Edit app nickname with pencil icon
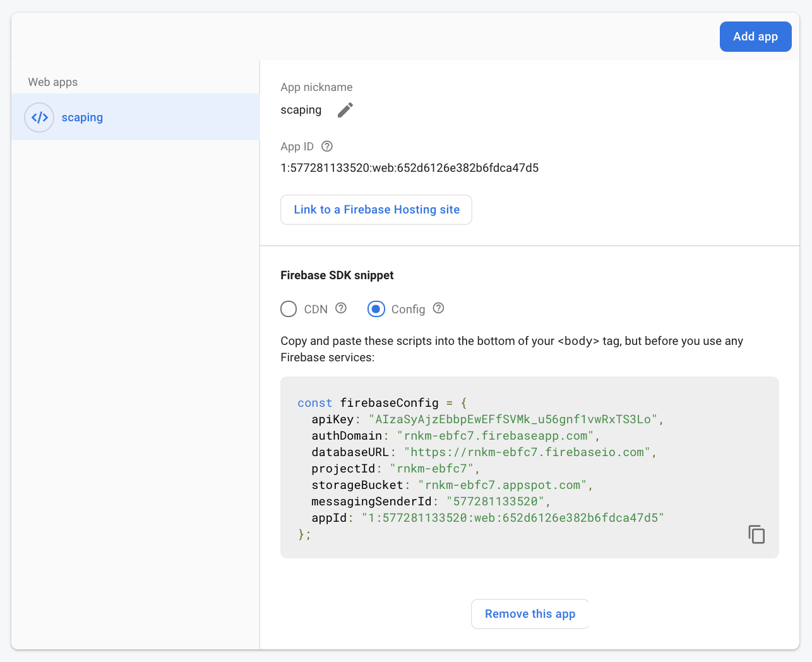The width and height of the screenshot is (812, 662). coord(345,110)
